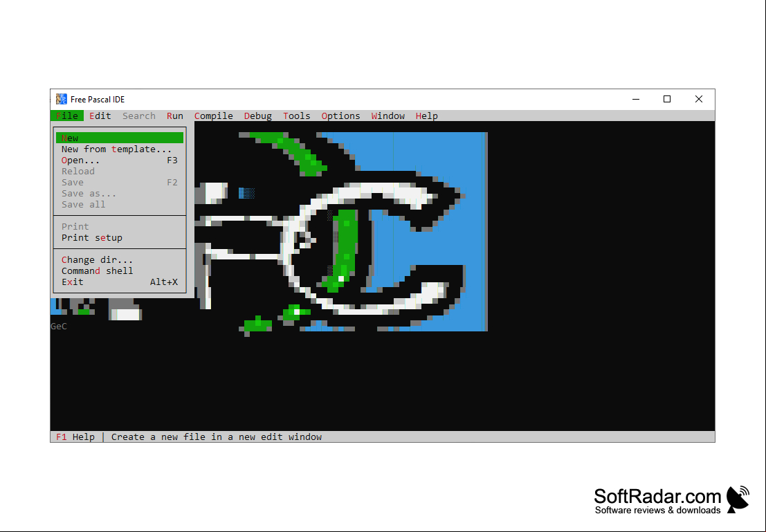Open the Options menu
This screenshot has width=766, height=532.
(340, 116)
